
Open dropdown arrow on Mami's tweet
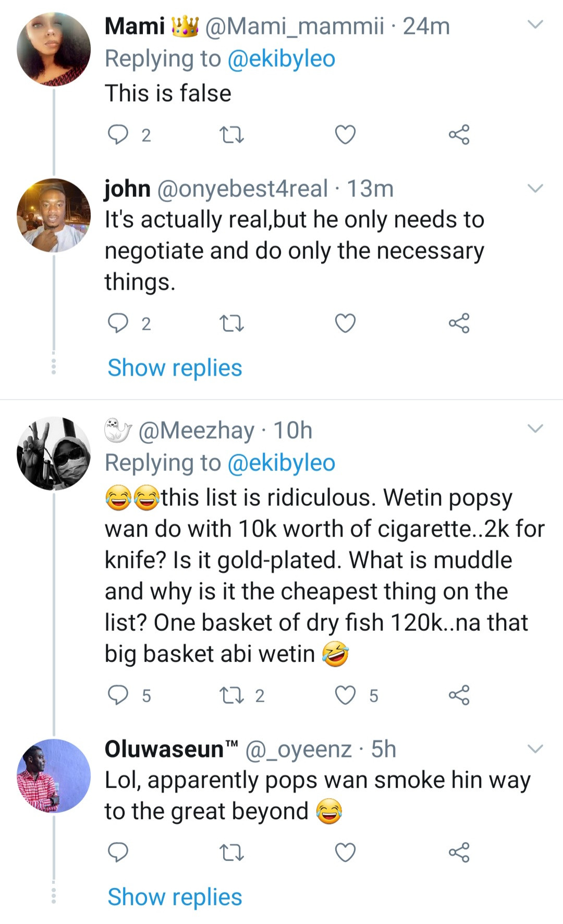[x=535, y=24]
